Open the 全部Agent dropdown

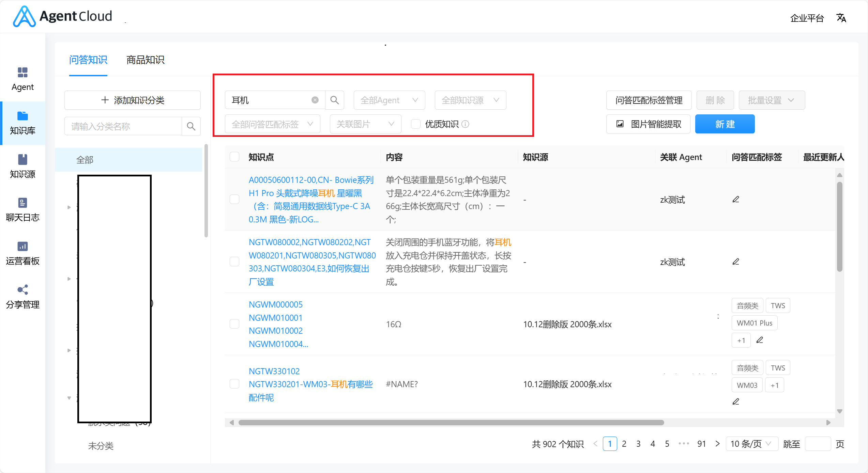pos(389,100)
